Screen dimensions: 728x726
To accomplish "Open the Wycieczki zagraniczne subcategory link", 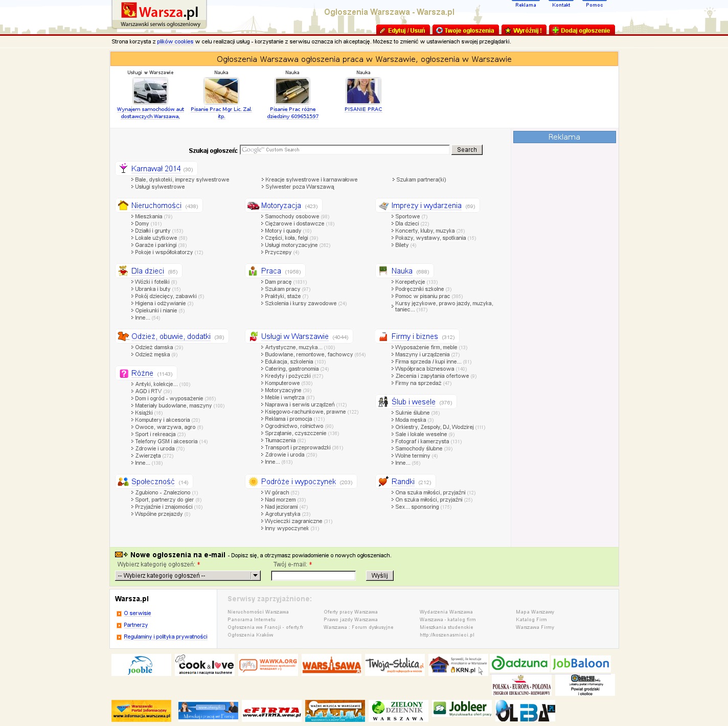I will (293, 521).
